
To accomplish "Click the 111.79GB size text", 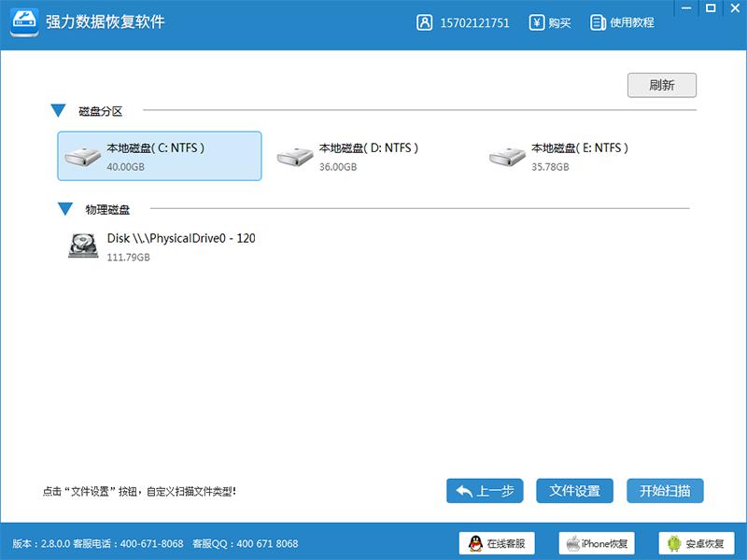I will point(129,258).
